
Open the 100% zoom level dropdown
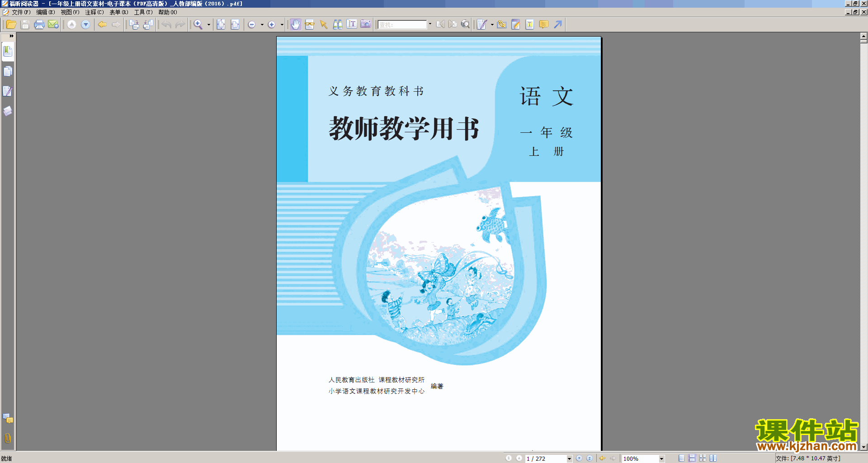pos(661,458)
